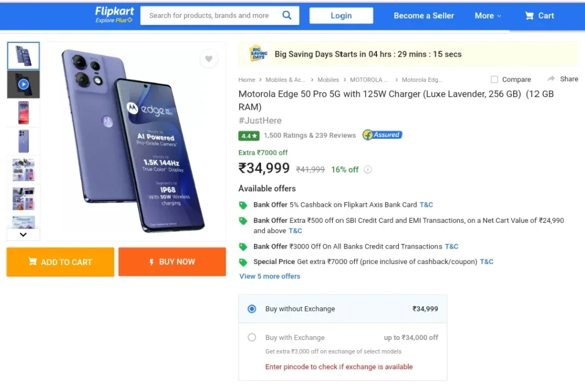Click the ADD TO CART button

click(61, 262)
